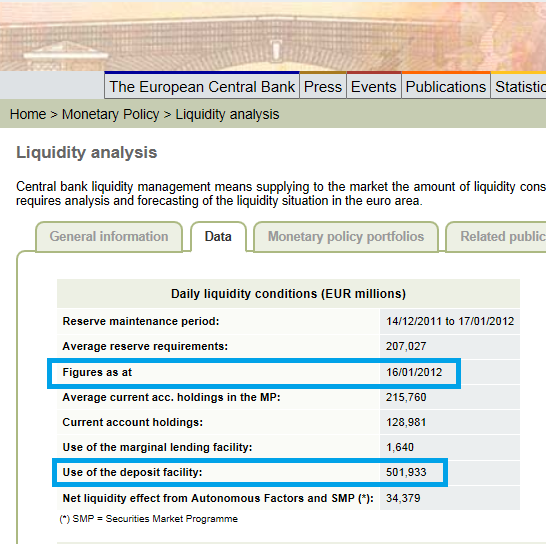Viewport: 546px width, 544px height.
Task: Navigate to Monetary Policy breadcrumb
Action: coord(110,114)
